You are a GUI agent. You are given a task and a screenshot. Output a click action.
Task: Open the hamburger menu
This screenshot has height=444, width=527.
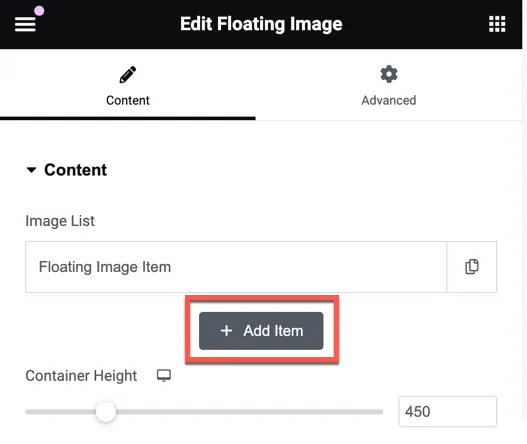tap(25, 24)
